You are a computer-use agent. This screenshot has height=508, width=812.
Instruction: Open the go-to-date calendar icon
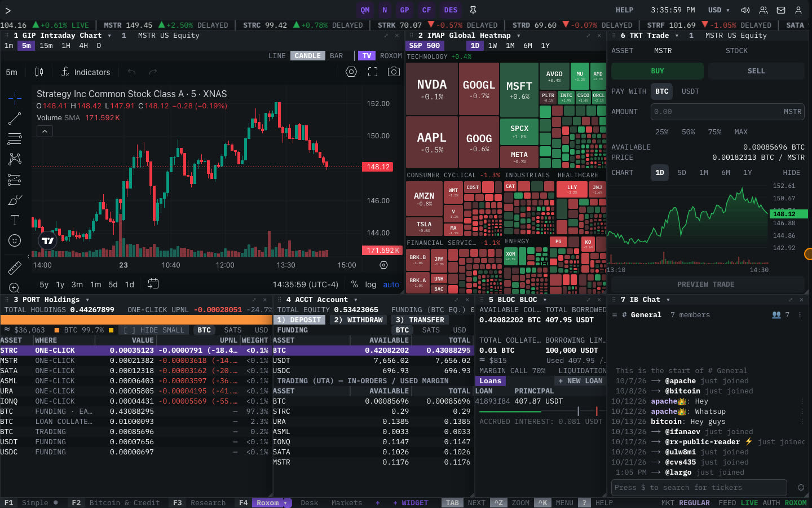(153, 284)
